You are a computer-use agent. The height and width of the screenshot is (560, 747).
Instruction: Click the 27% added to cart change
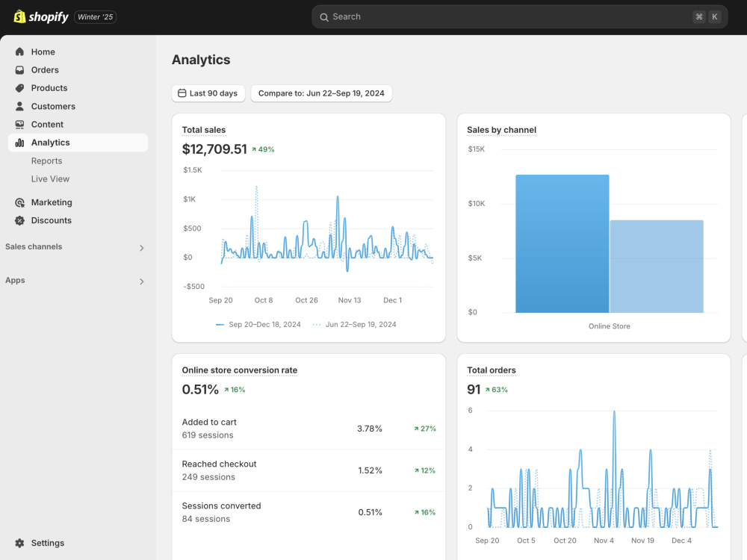pos(425,429)
